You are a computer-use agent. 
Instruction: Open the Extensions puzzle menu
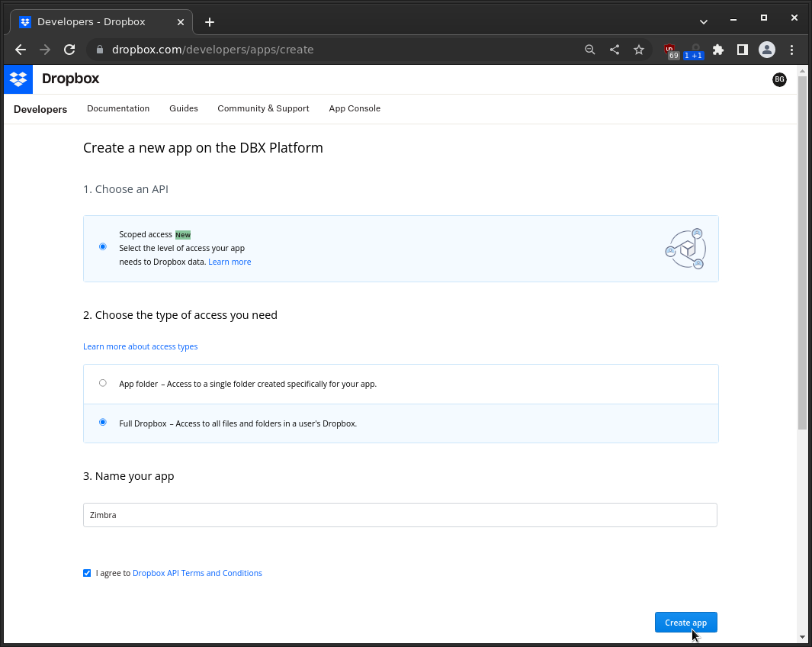[x=717, y=50]
